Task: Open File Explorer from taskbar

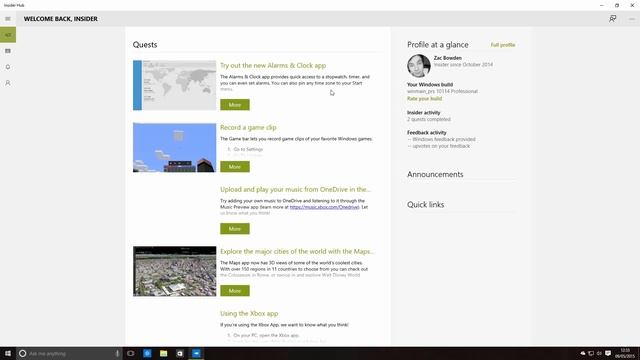Action: point(164,353)
